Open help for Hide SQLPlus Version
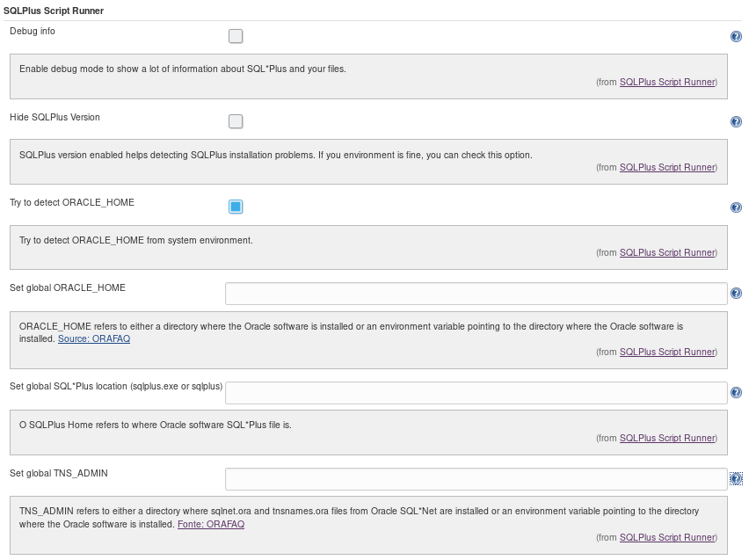 click(736, 122)
